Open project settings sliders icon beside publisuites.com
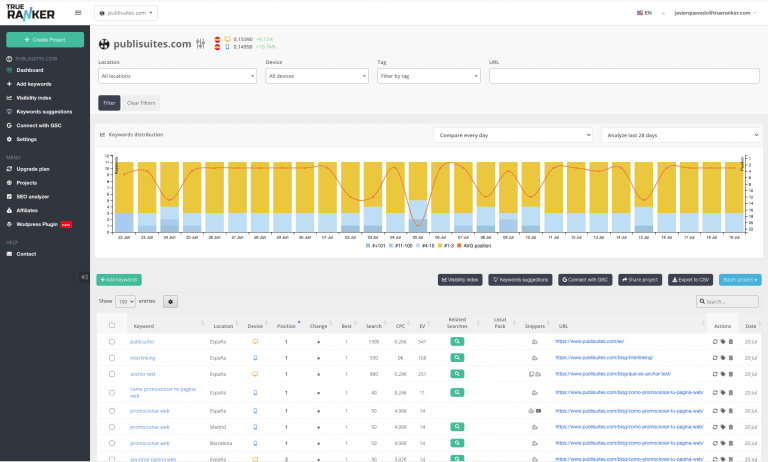 (200, 44)
